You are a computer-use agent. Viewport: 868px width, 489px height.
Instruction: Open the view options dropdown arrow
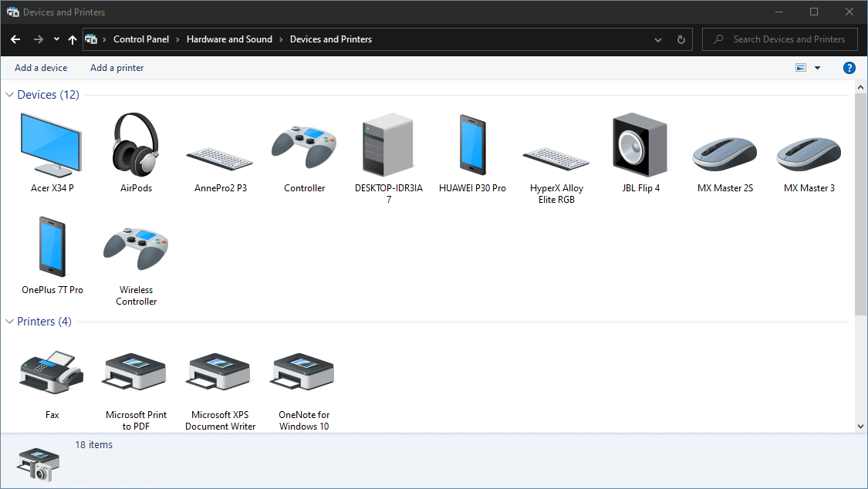[817, 67]
